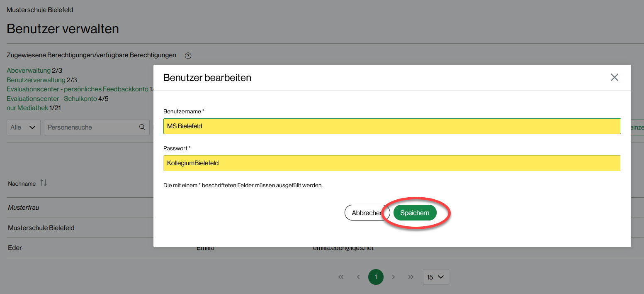Jump to the last page of results
This screenshot has height=294, width=644.
(411, 277)
